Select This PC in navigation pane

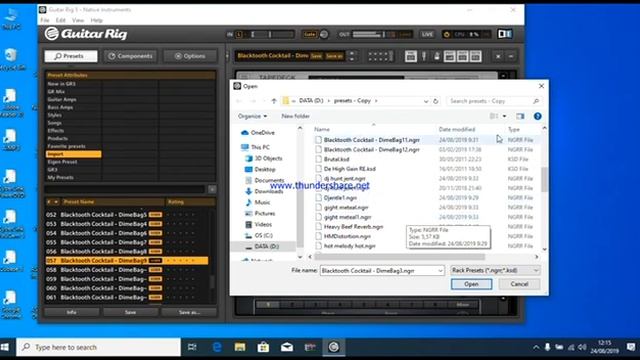click(x=260, y=147)
